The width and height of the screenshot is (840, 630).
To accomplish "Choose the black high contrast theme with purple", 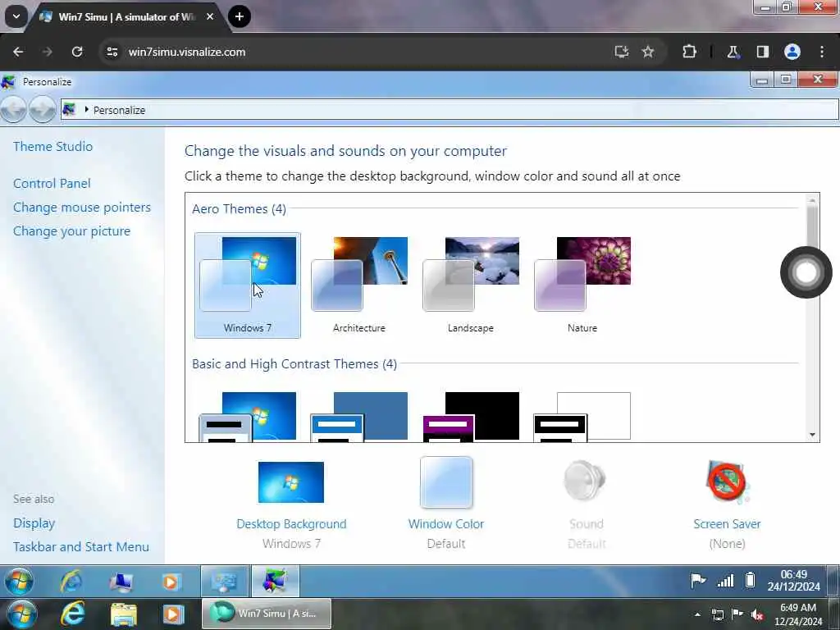I will [x=471, y=417].
